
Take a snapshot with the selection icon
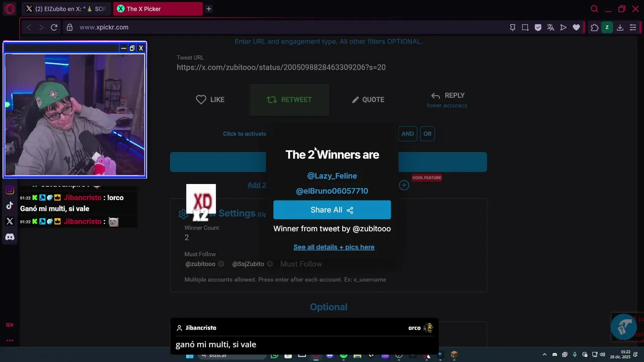(525, 28)
